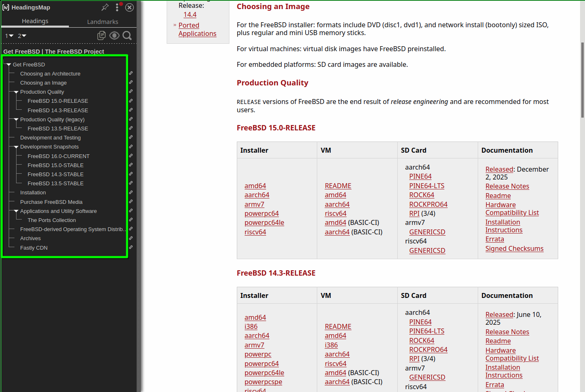Open the heading level 1 dropdown
The image size is (585, 392).
click(9, 36)
